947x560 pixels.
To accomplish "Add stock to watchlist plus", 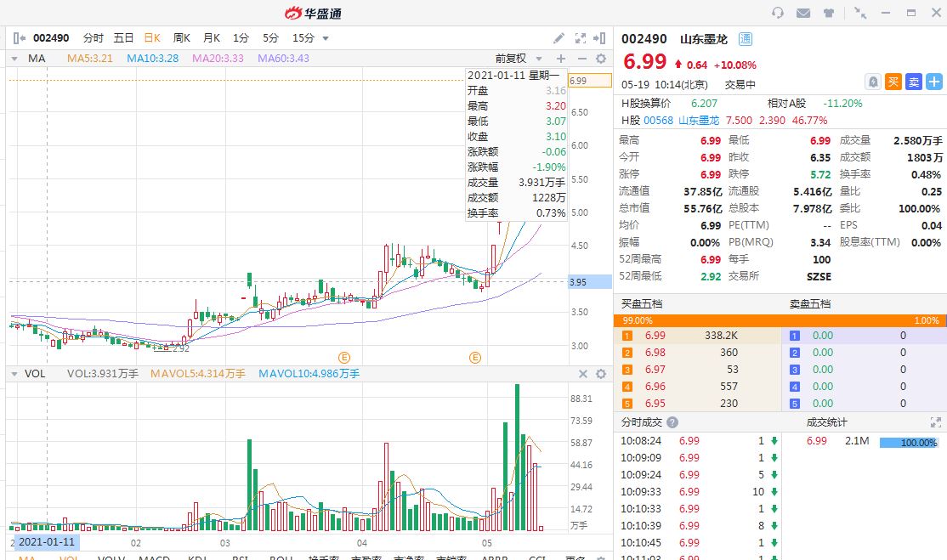I will pos(933,82).
